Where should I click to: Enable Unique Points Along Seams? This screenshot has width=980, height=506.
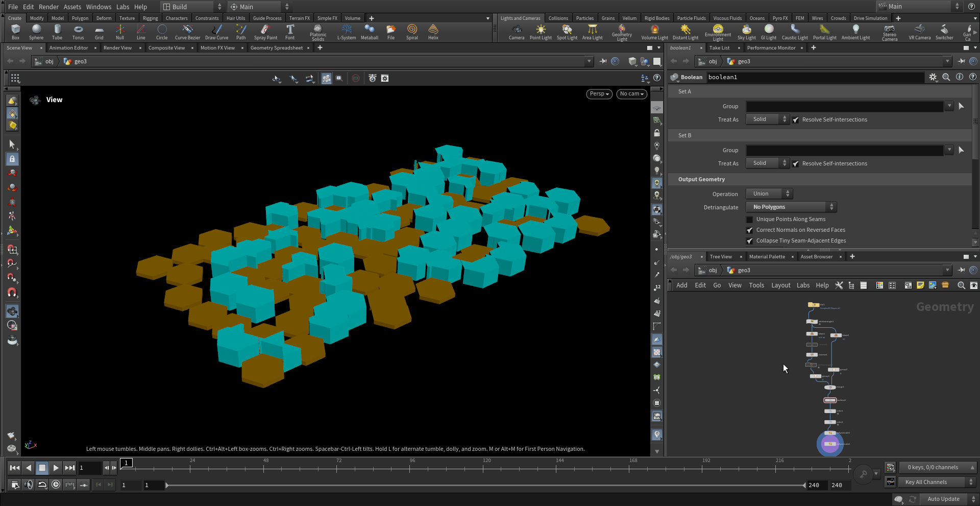pos(749,220)
